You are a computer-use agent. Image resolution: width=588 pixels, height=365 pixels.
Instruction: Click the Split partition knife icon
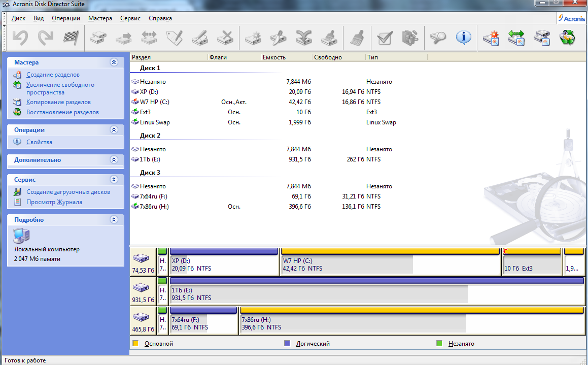[x=278, y=38]
